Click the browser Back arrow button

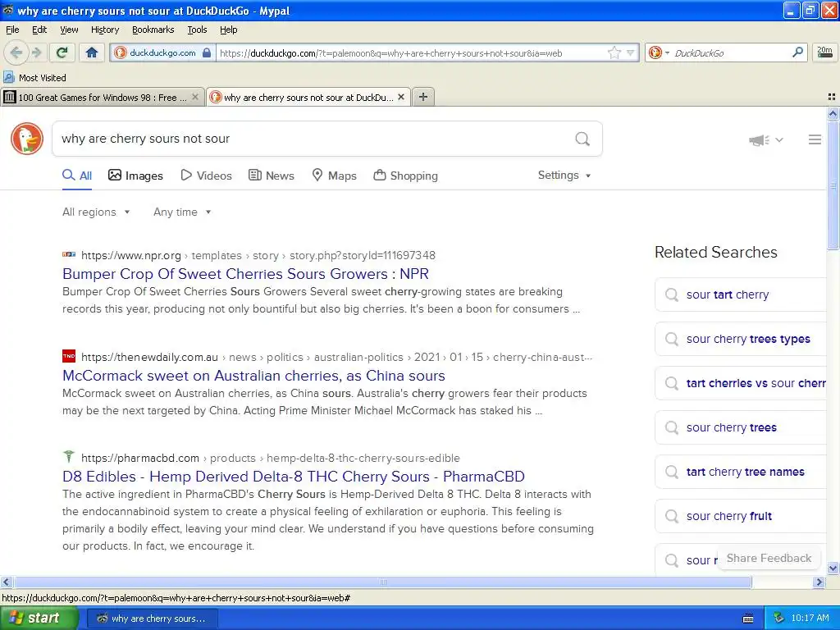tap(16, 52)
